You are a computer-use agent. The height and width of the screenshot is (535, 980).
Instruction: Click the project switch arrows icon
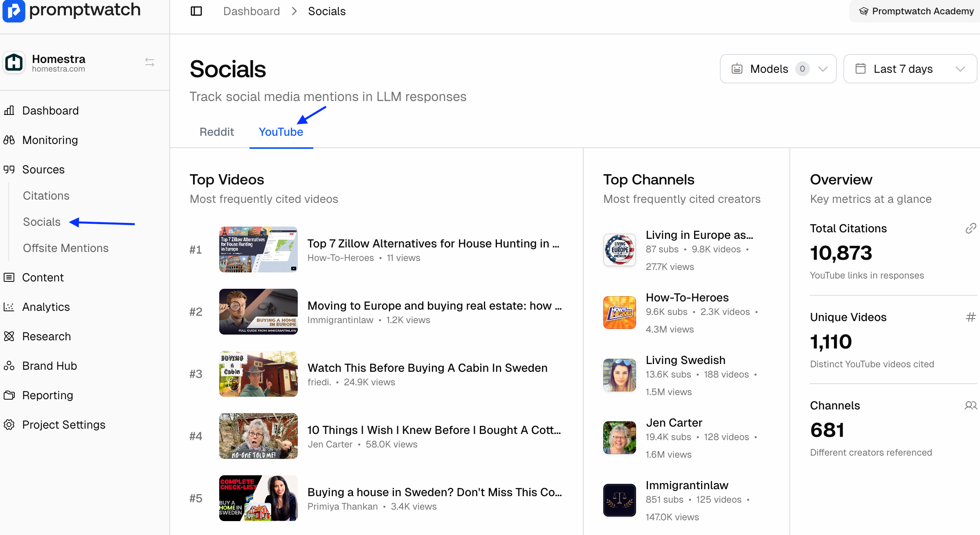tap(150, 62)
